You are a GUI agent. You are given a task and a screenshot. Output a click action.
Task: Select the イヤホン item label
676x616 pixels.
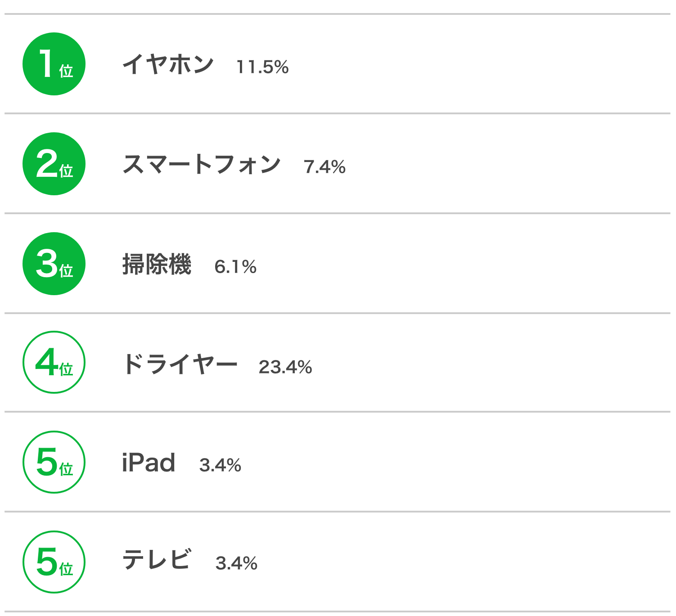pyautogui.click(x=168, y=64)
